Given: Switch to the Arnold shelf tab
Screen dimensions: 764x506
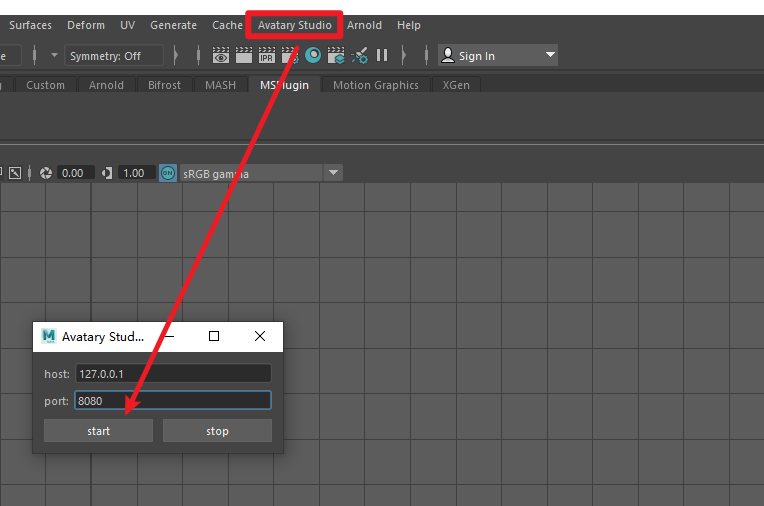Looking at the screenshot, I should (x=106, y=85).
